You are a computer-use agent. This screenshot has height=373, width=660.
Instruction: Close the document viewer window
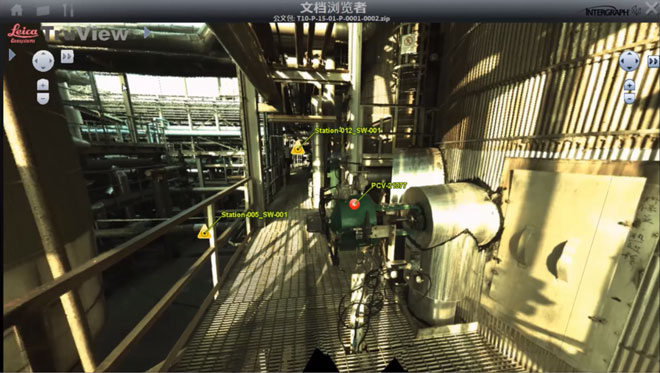tap(651, 8)
